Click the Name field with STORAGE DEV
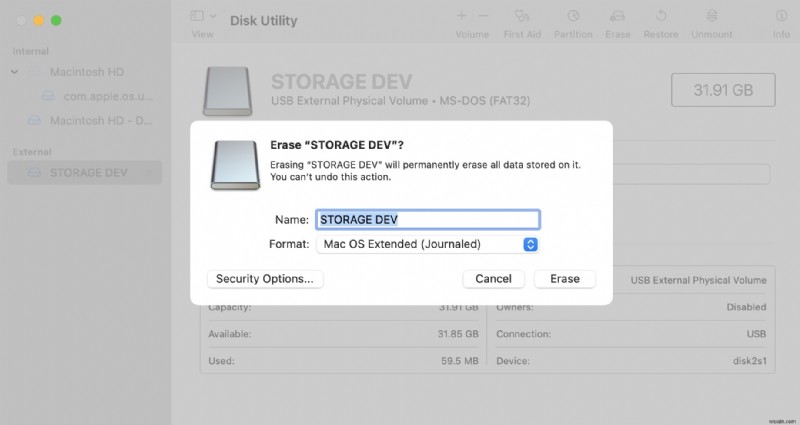 coord(428,219)
